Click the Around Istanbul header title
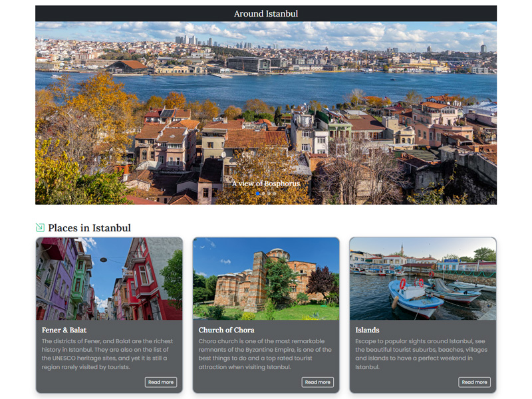This screenshot has height=399, width=532. tap(266, 14)
